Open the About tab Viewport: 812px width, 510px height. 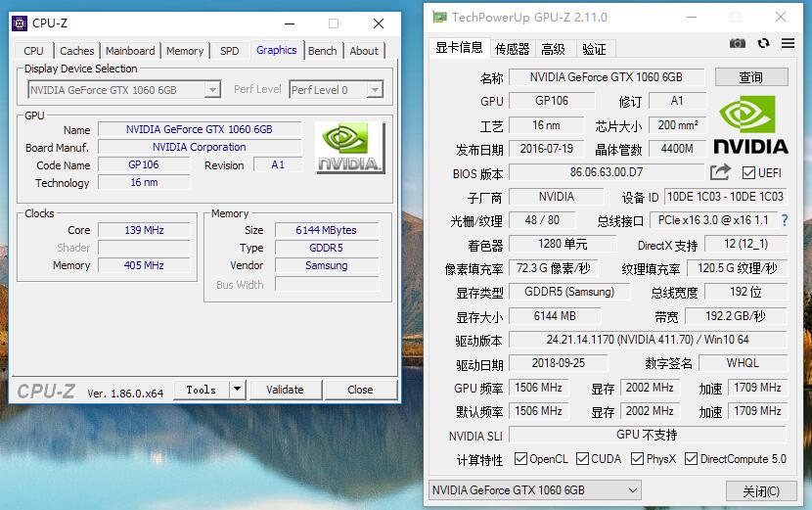[364, 51]
